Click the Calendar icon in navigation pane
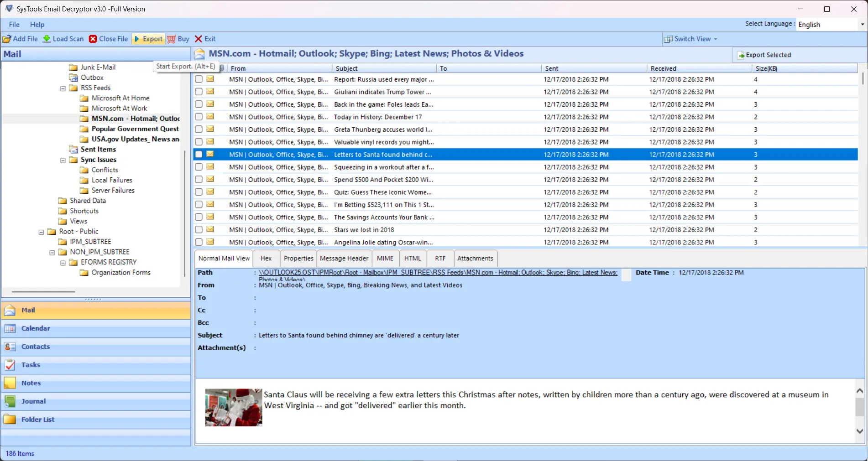The image size is (868, 461). point(10,328)
